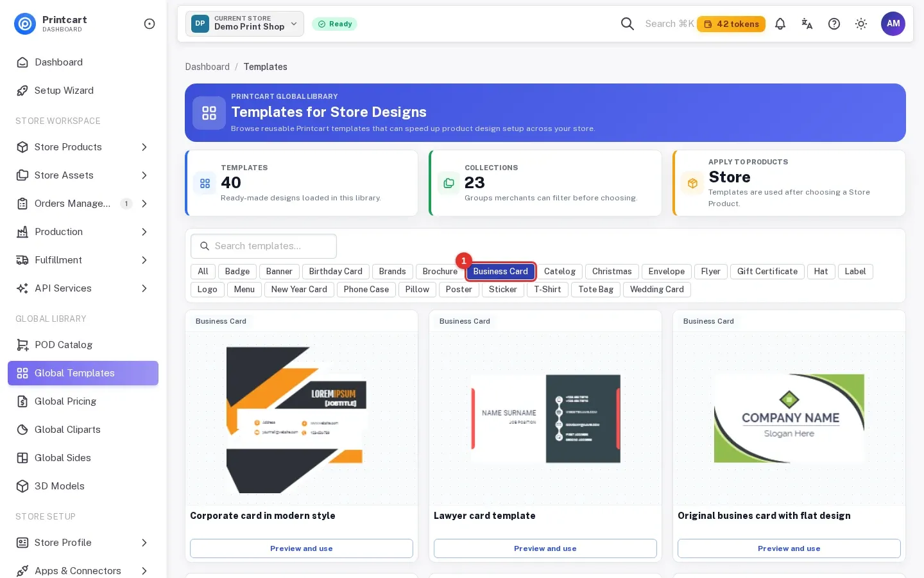Select the Business Card filter
Image resolution: width=924 pixels, height=578 pixels.
501,272
